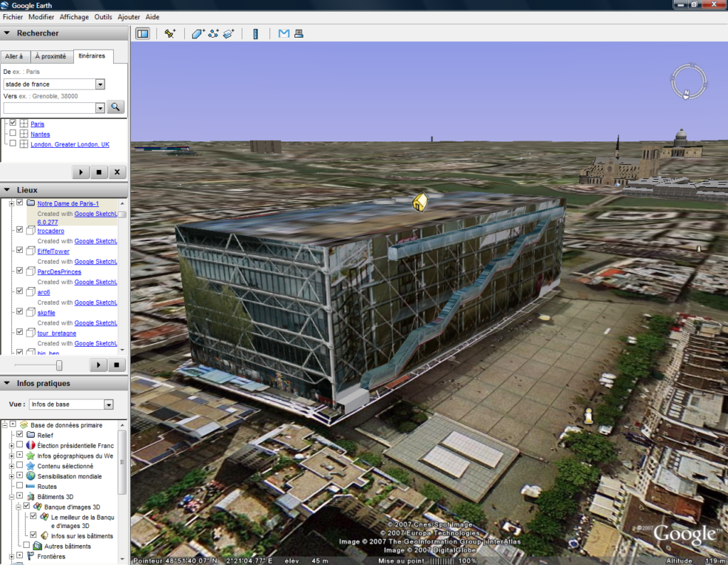Uncheck the Paris search result checkbox
The width and height of the screenshot is (728, 565).
coord(13,123)
